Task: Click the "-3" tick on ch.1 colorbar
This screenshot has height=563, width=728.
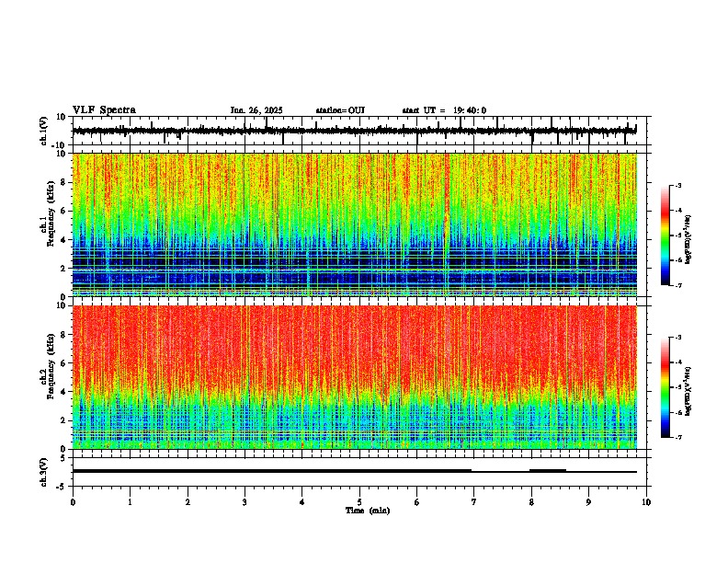Action: point(678,185)
